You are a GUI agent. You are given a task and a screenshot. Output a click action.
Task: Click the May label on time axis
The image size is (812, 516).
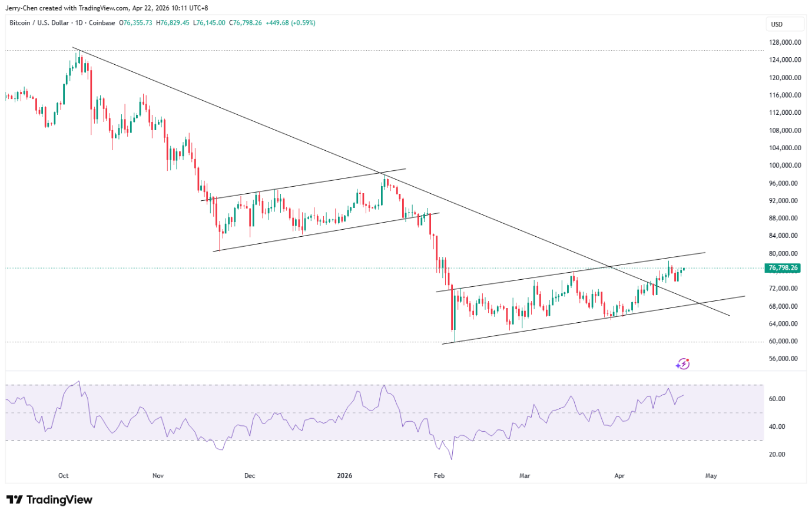coord(711,475)
